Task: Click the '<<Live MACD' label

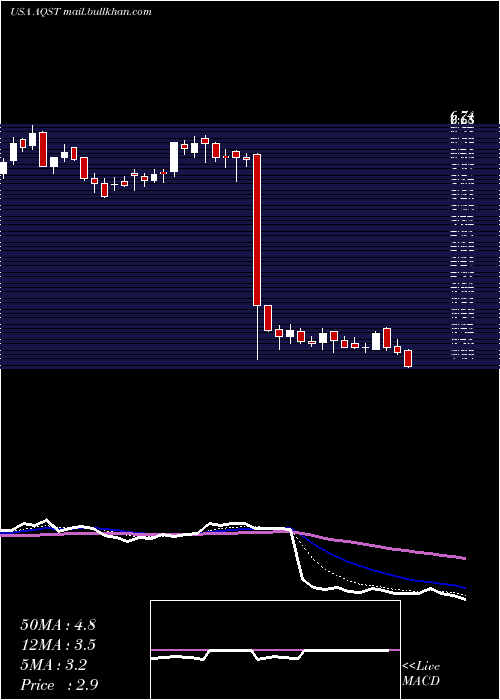Action: pos(421,674)
